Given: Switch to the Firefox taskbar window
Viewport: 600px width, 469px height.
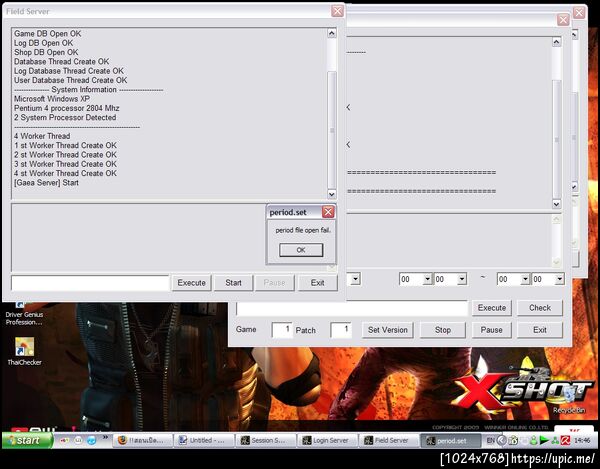Looking at the screenshot, I should (142, 440).
